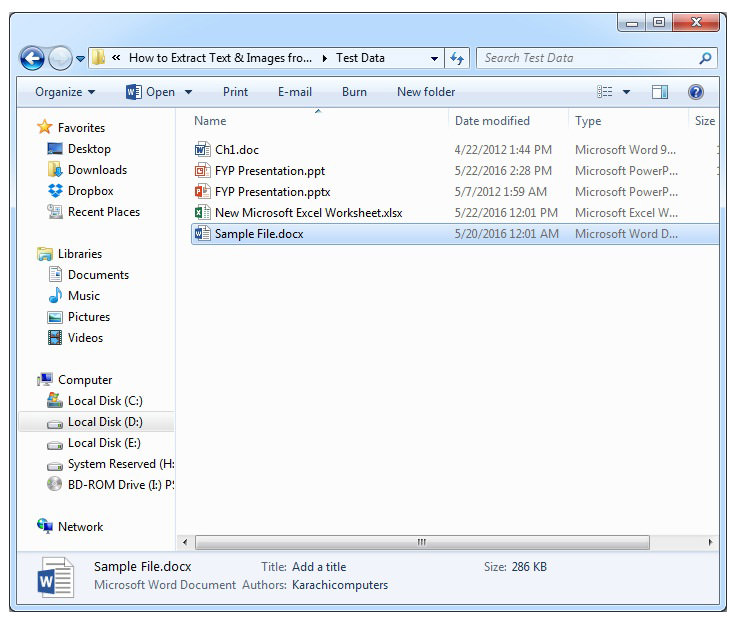Sort by Date modified column
Image resolution: width=743 pixels, height=628 pixels.
tap(492, 121)
